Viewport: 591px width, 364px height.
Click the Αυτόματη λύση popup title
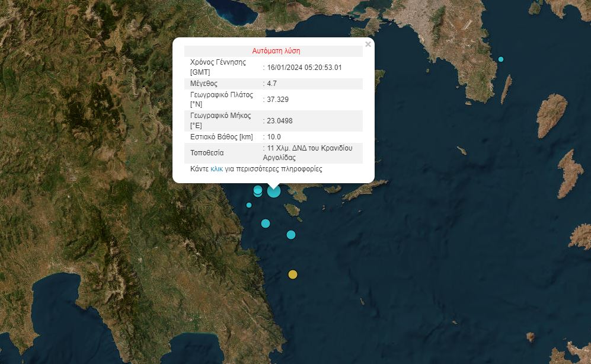click(277, 50)
